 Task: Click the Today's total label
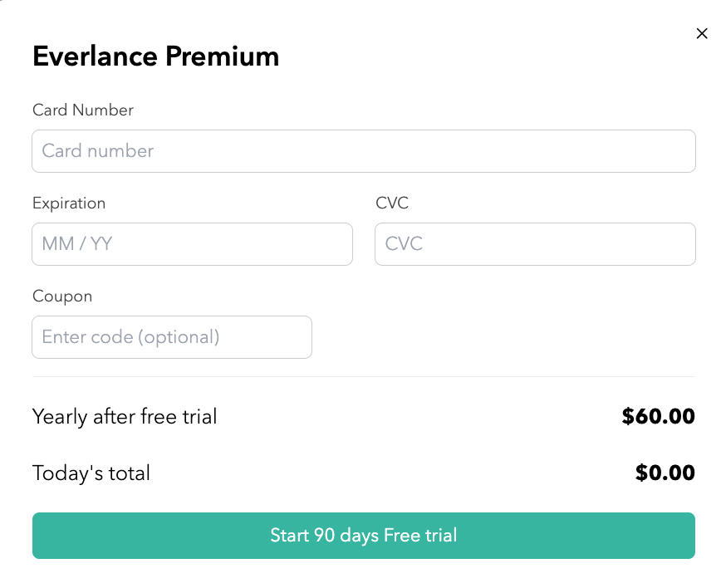click(91, 473)
